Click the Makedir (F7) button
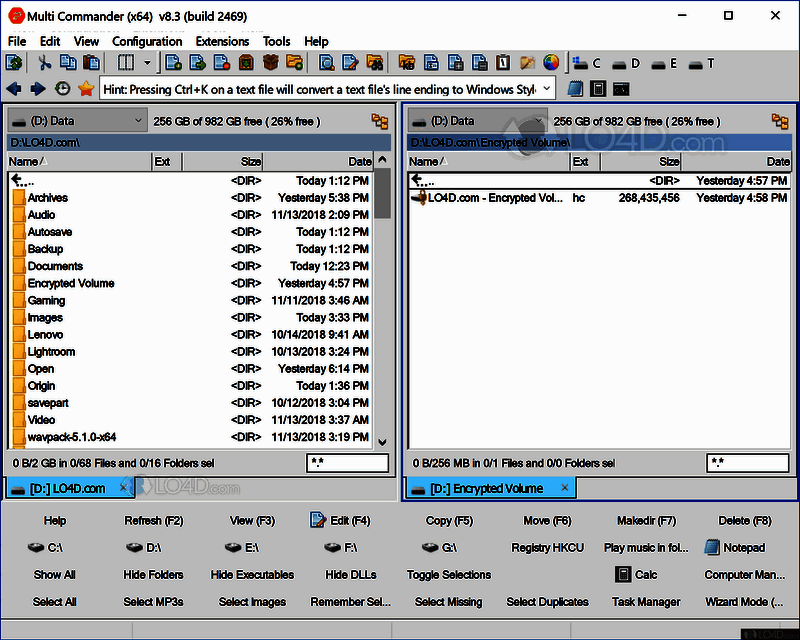This screenshot has height=640, width=800. [646, 521]
